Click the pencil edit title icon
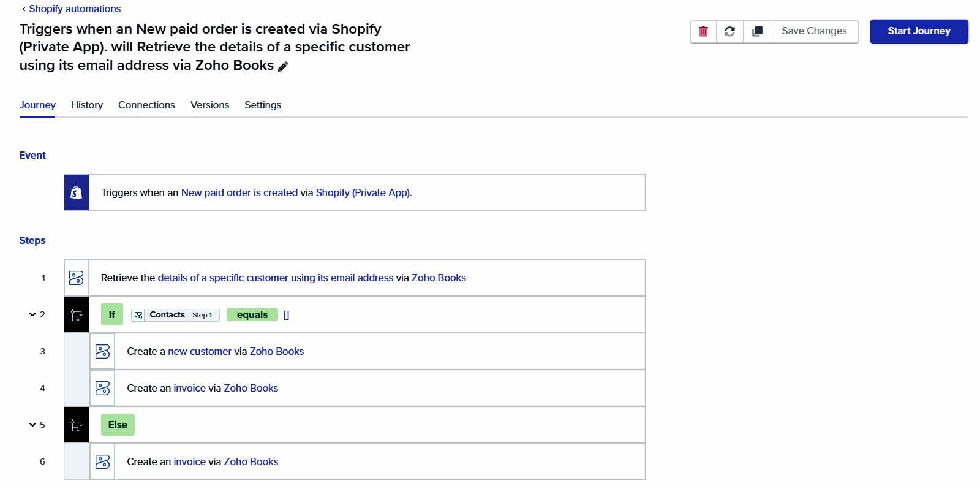Image resolution: width=980 pixels, height=486 pixels. pyautogui.click(x=283, y=66)
